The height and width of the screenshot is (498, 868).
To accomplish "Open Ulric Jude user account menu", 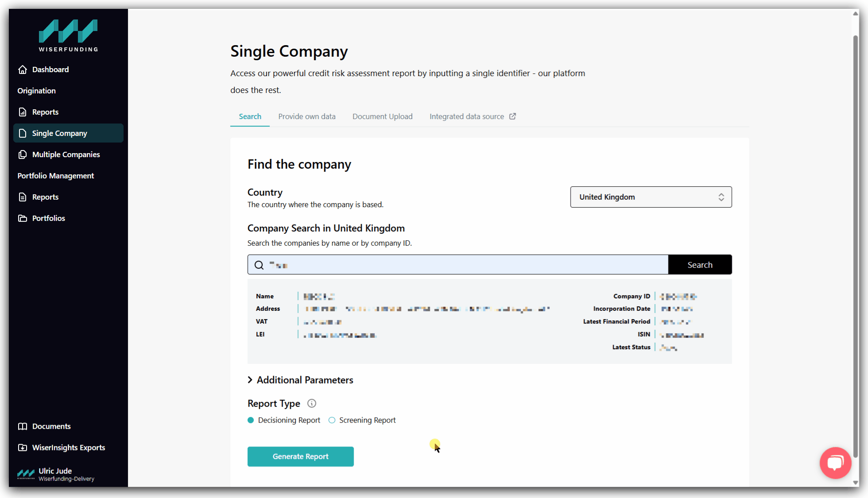I will click(x=55, y=474).
